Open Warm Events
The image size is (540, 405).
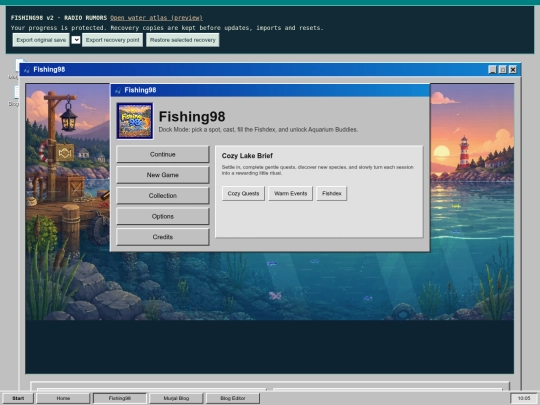click(x=290, y=194)
